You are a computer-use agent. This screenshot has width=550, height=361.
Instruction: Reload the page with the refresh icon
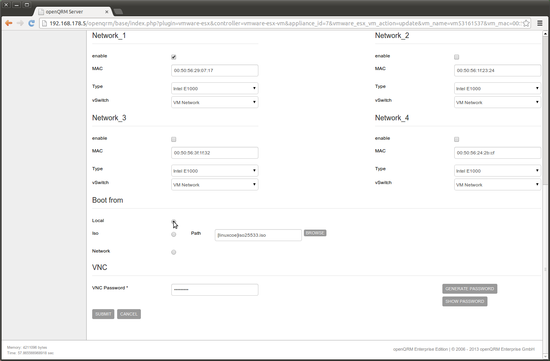point(32,23)
